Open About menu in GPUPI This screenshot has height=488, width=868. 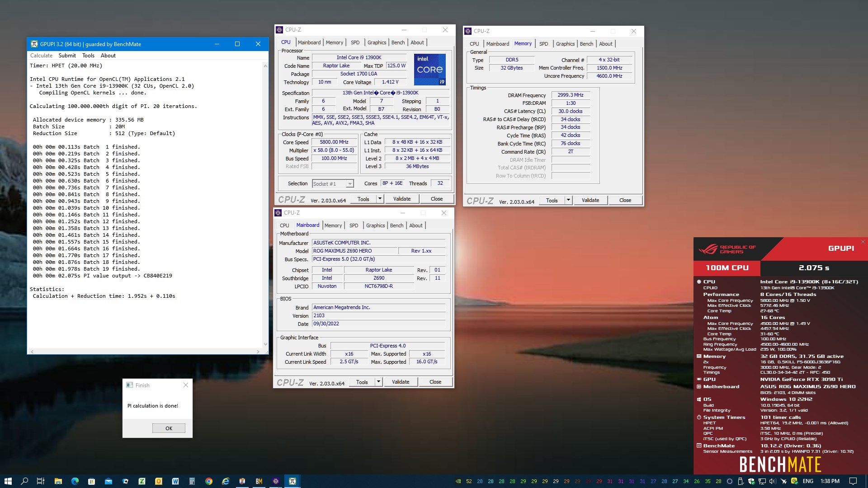tap(108, 56)
